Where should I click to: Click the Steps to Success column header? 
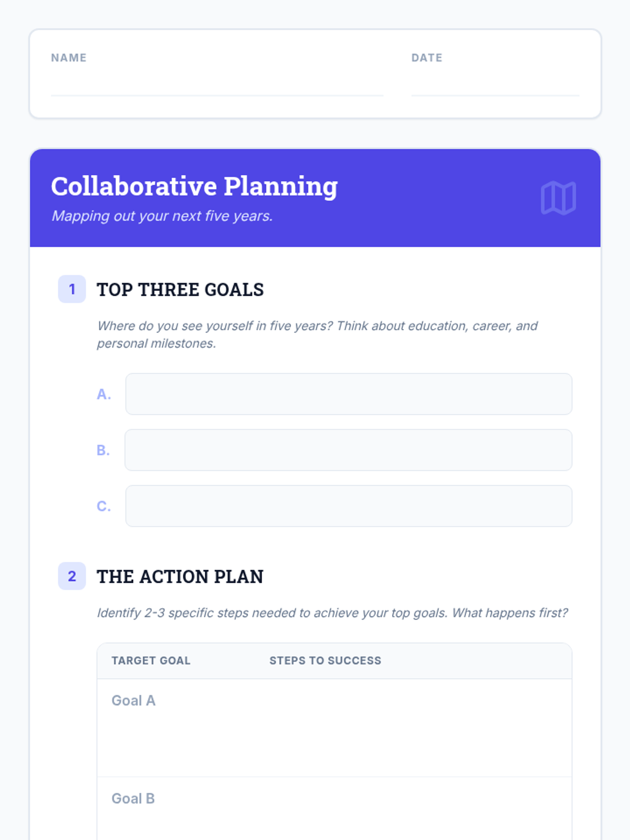point(325,661)
